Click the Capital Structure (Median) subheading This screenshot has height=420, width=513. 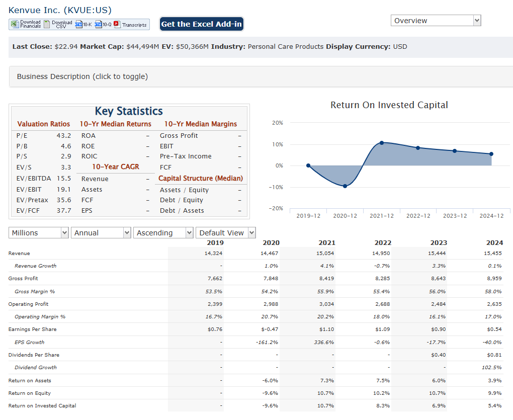pyautogui.click(x=201, y=178)
